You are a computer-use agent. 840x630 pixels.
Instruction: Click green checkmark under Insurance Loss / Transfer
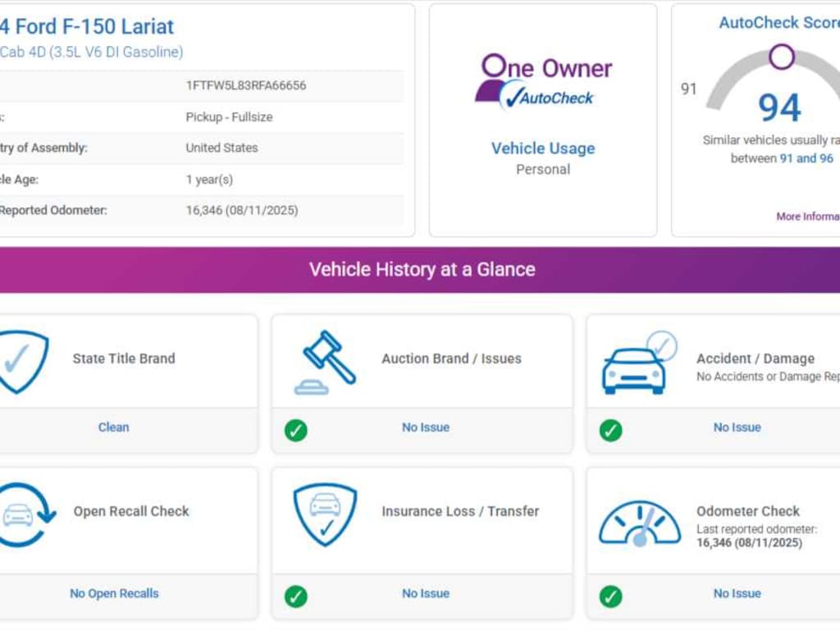296,596
